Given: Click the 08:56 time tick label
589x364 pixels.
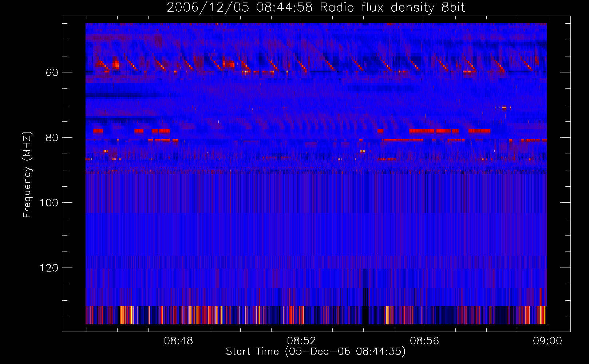Looking at the screenshot, I should [424, 341].
